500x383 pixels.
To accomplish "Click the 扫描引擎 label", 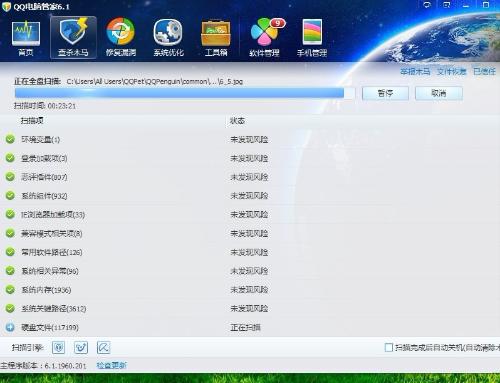I will pos(28,348).
